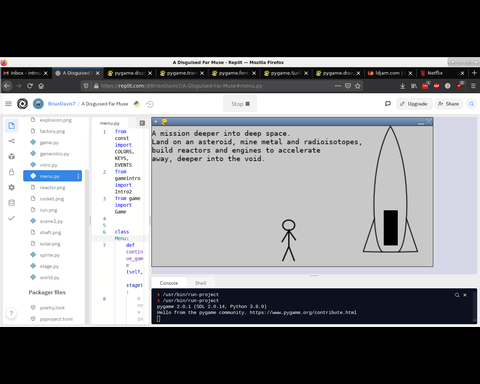The height and width of the screenshot is (384, 480).
Task: Click Firefox forward navigation arrow
Action: [x=19, y=86]
